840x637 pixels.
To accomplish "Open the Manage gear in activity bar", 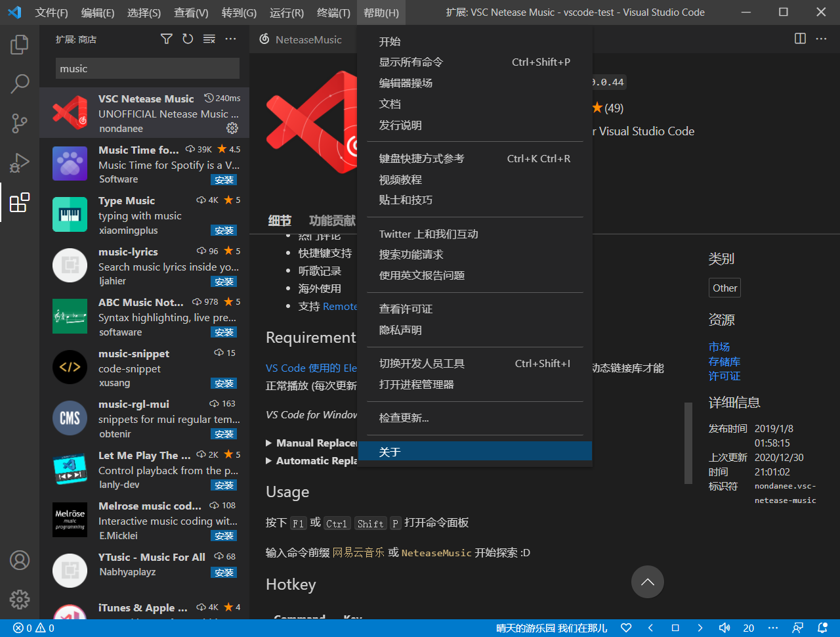I will click(20, 599).
